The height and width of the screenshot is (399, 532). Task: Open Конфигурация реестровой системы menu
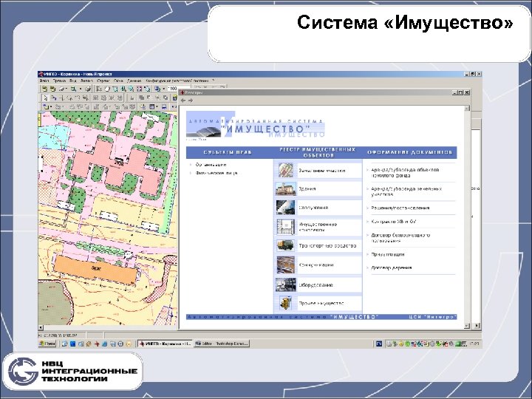click(x=177, y=81)
